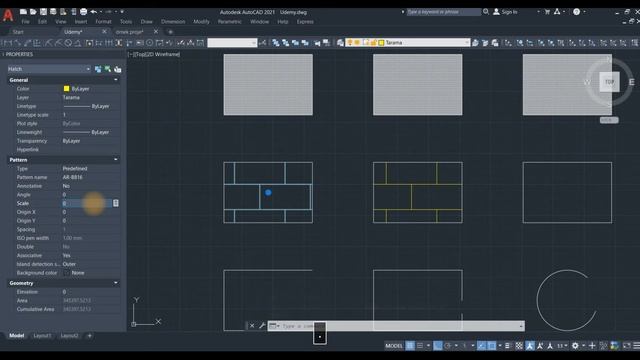Click the Make Object's Layer Current icon
This screenshot has width=640, height=360.
475,42
